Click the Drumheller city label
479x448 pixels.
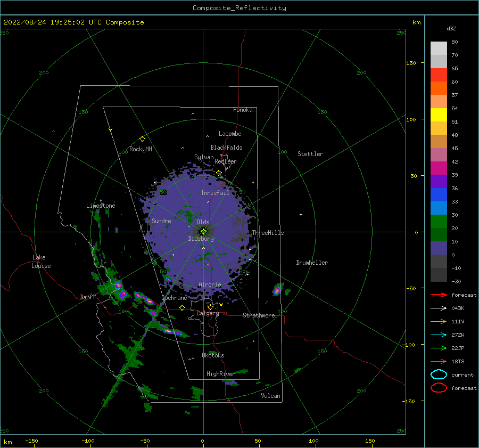(x=312, y=263)
